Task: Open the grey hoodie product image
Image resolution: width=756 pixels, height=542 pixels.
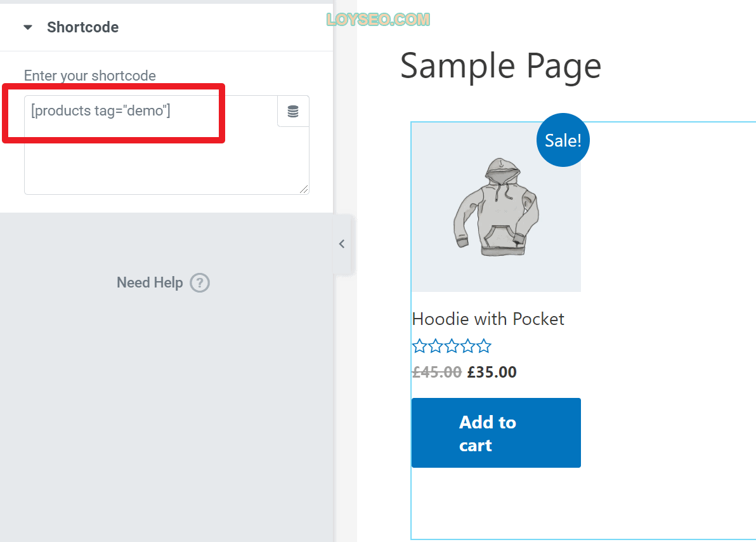Action: [496, 207]
